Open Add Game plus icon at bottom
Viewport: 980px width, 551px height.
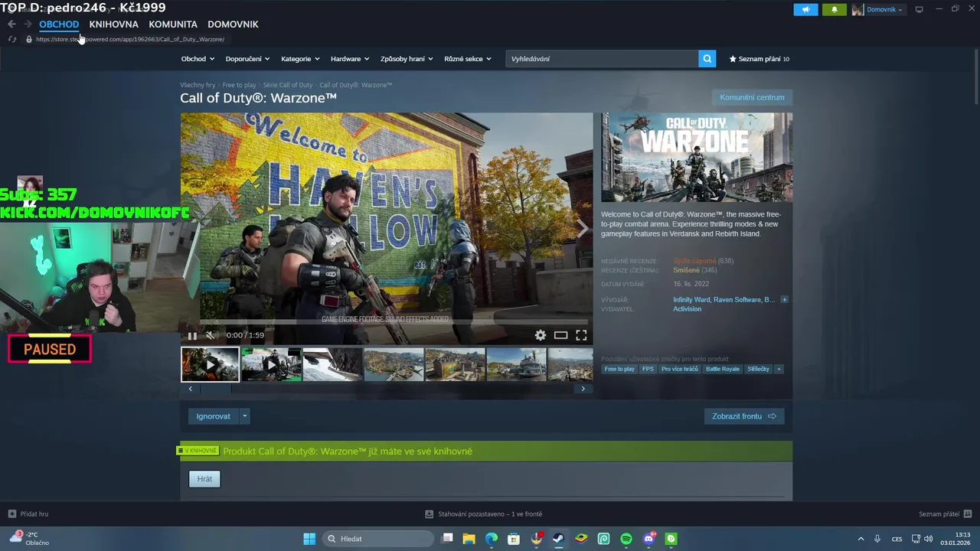point(11,514)
